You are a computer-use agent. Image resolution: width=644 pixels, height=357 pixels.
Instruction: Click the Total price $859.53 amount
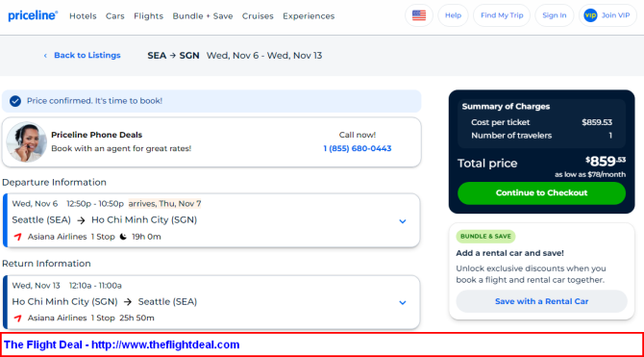point(606,161)
